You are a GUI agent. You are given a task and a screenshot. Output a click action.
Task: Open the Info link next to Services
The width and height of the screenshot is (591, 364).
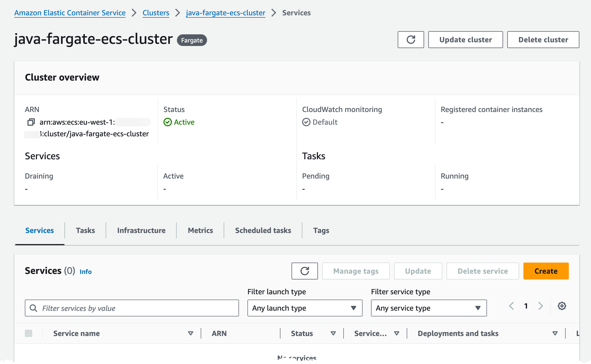[86, 272]
